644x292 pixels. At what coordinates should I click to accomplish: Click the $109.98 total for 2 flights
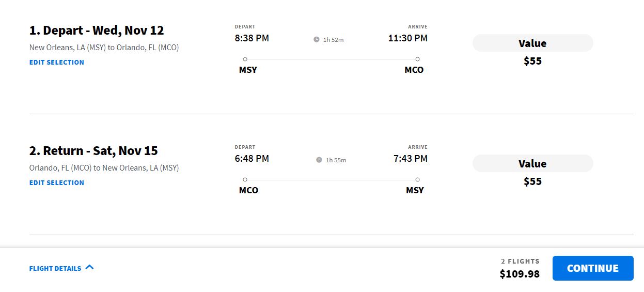coord(520,274)
